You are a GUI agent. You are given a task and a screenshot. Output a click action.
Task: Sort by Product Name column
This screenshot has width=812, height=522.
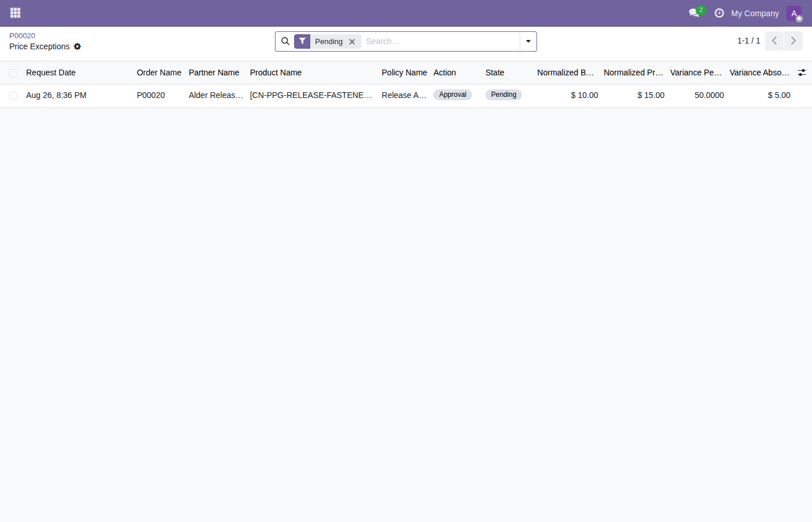[x=276, y=72]
